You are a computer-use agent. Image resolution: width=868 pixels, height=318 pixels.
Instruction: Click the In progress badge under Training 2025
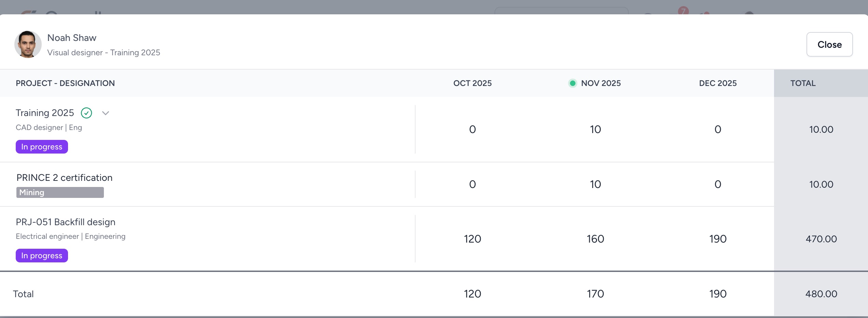(x=42, y=147)
